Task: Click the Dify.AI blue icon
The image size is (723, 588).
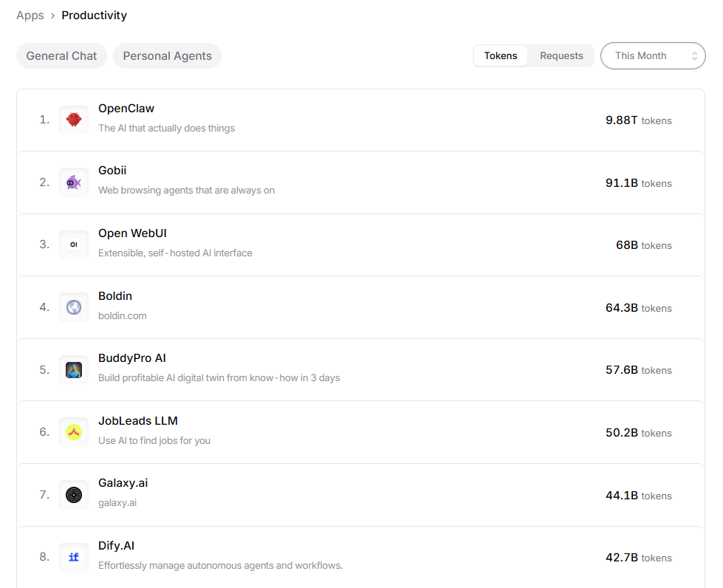Action: 74,557
